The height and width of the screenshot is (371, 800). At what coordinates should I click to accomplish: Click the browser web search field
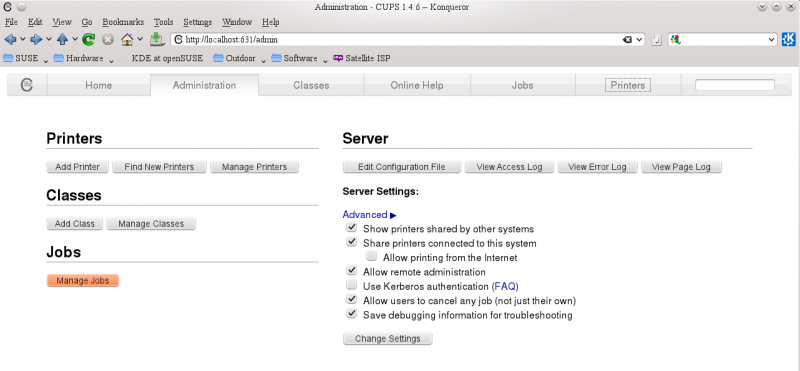[x=722, y=40]
